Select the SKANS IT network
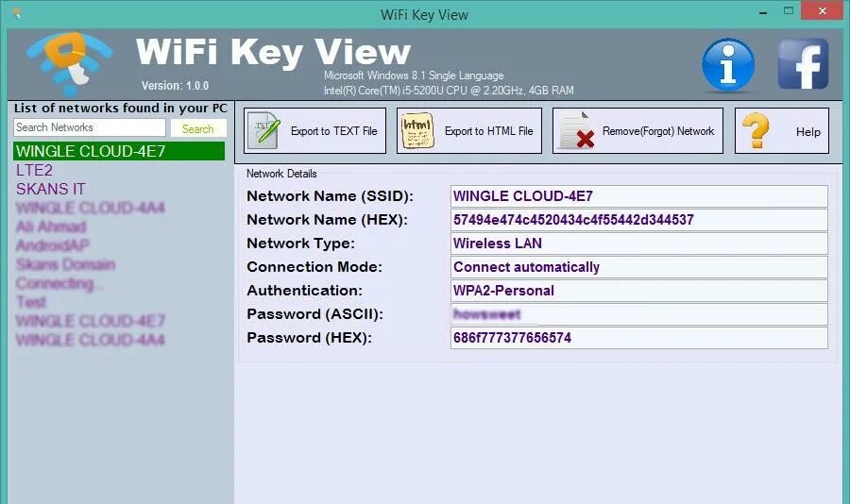The width and height of the screenshot is (850, 504). click(x=51, y=189)
